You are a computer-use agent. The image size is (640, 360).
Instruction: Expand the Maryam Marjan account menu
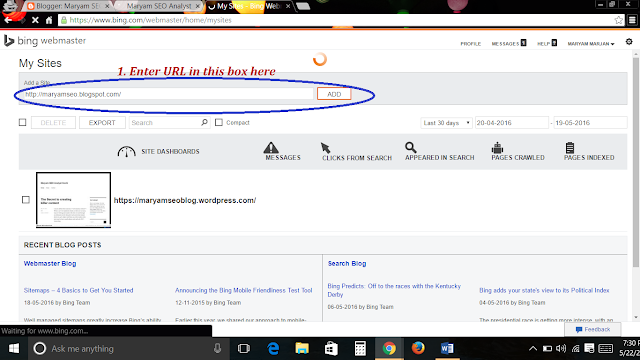(591, 44)
